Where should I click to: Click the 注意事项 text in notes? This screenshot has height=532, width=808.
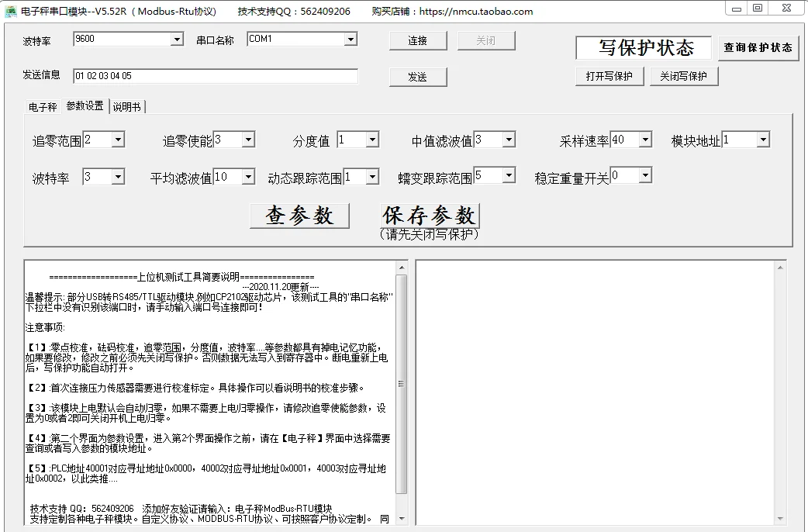(x=45, y=328)
